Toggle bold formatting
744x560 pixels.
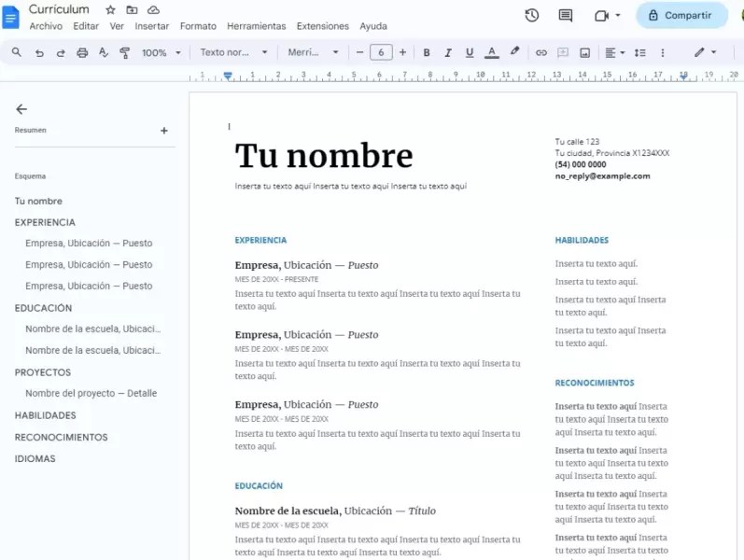pyautogui.click(x=427, y=52)
